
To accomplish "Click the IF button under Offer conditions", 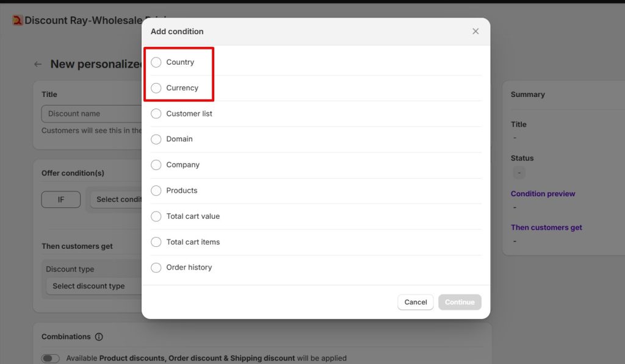I will click(x=60, y=199).
